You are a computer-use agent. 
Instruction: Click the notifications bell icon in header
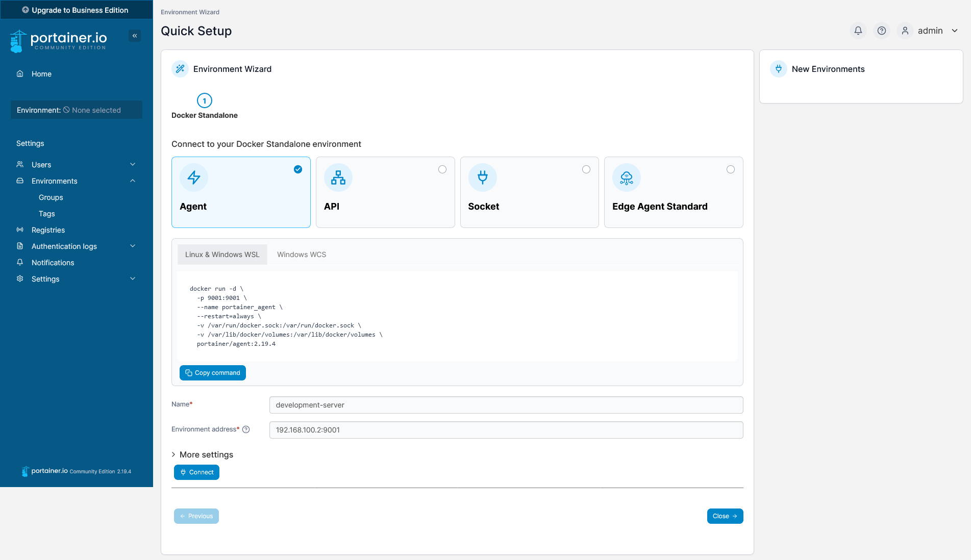pos(858,31)
